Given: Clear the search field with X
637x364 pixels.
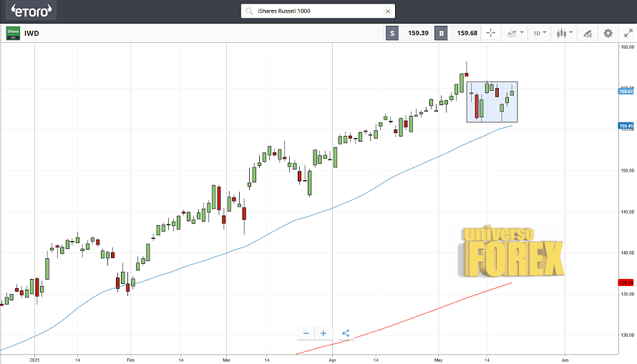Looking at the screenshot, I should click(x=389, y=11).
